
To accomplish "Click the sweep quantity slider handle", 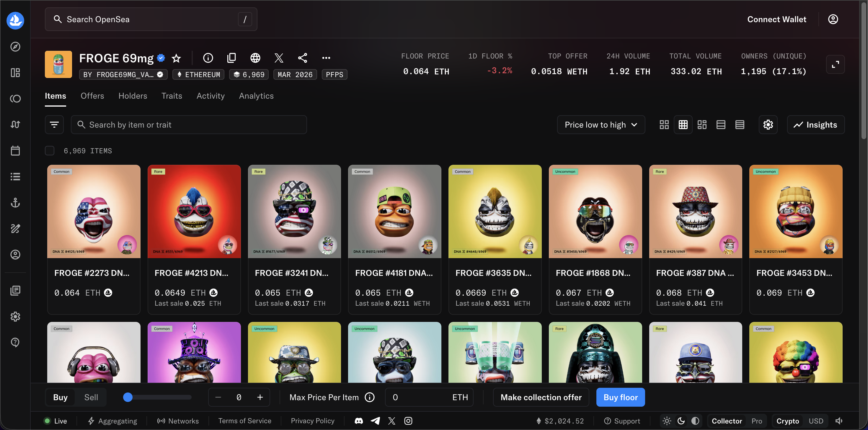I will pos(128,397).
